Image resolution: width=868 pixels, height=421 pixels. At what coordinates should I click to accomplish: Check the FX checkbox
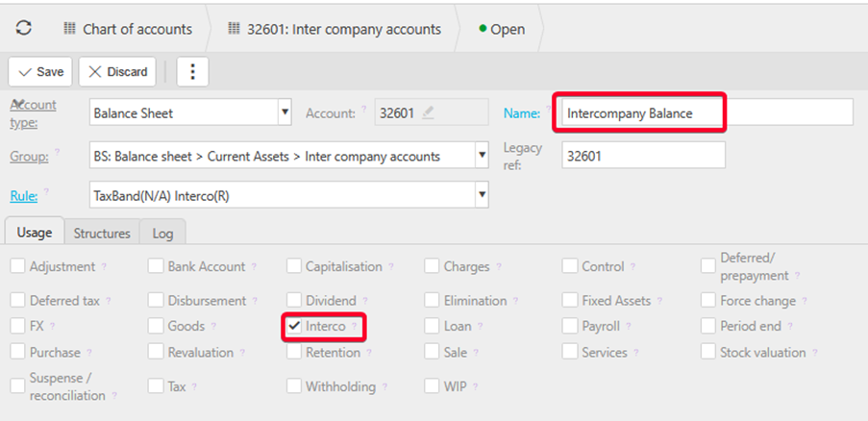point(17,326)
